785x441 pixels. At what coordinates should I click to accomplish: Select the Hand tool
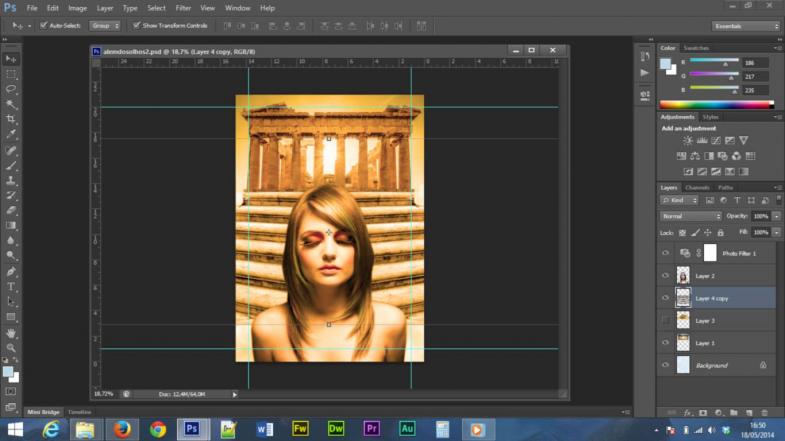[x=11, y=332]
